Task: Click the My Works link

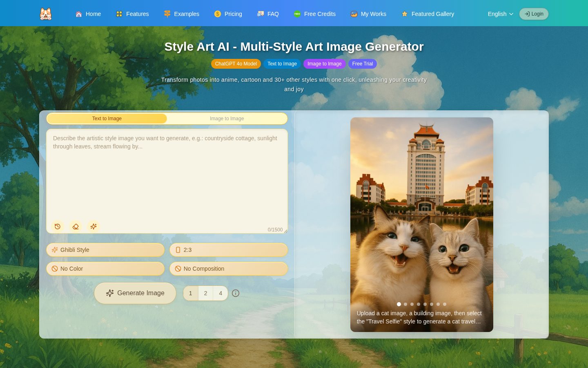Action: coord(368,14)
